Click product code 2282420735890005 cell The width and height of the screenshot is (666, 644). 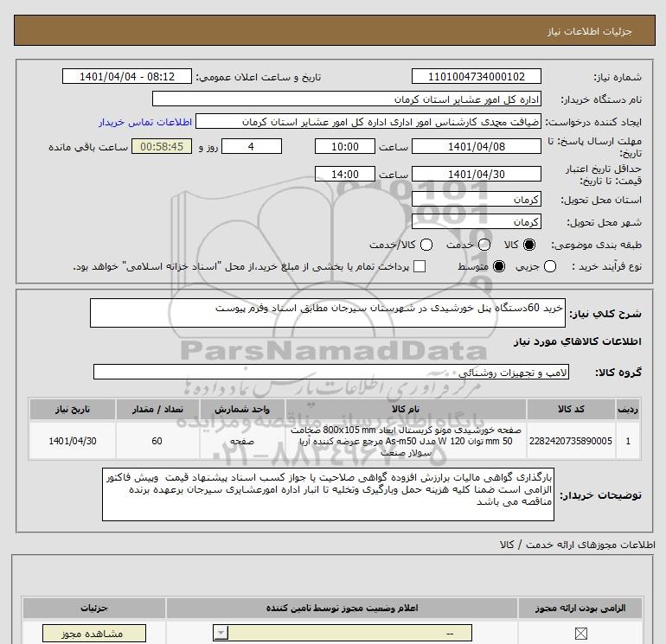(571, 441)
